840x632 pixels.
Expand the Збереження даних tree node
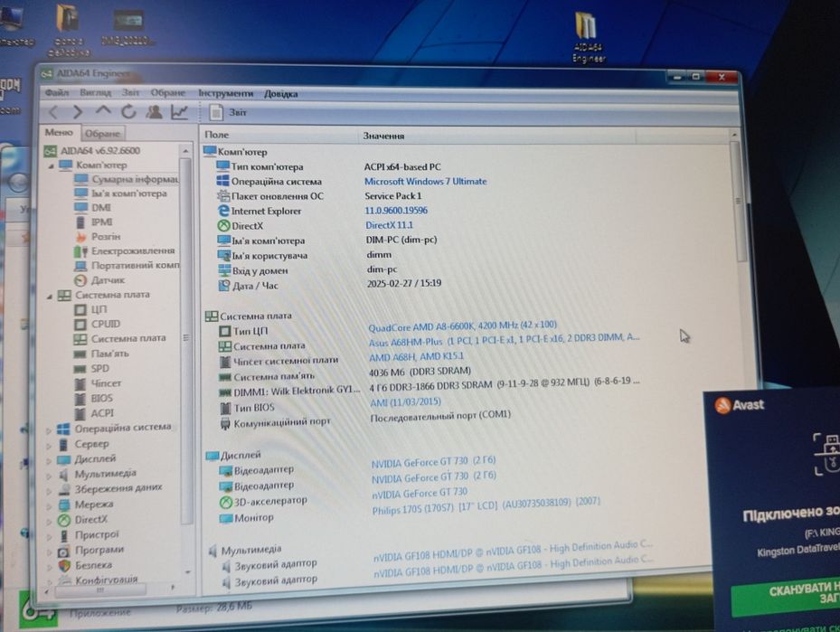pos(49,490)
